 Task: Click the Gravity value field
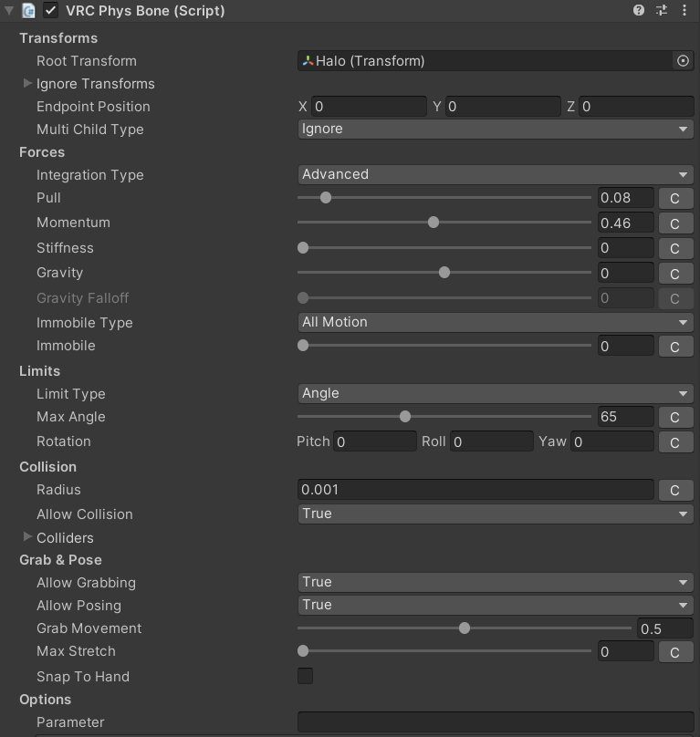pos(626,273)
